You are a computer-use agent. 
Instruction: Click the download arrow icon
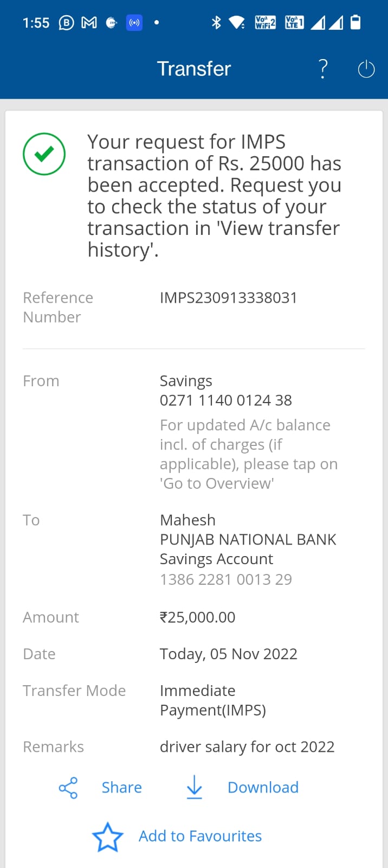point(194,787)
